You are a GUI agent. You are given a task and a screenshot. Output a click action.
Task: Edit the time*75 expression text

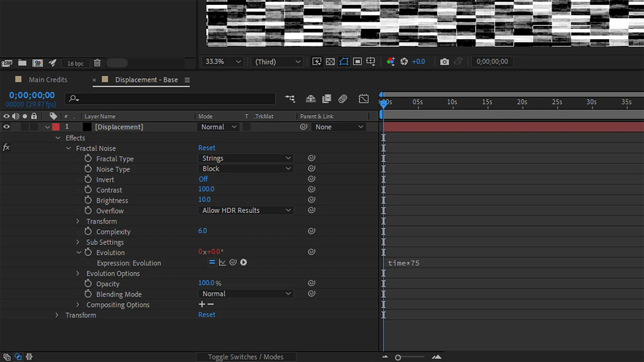click(404, 263)
